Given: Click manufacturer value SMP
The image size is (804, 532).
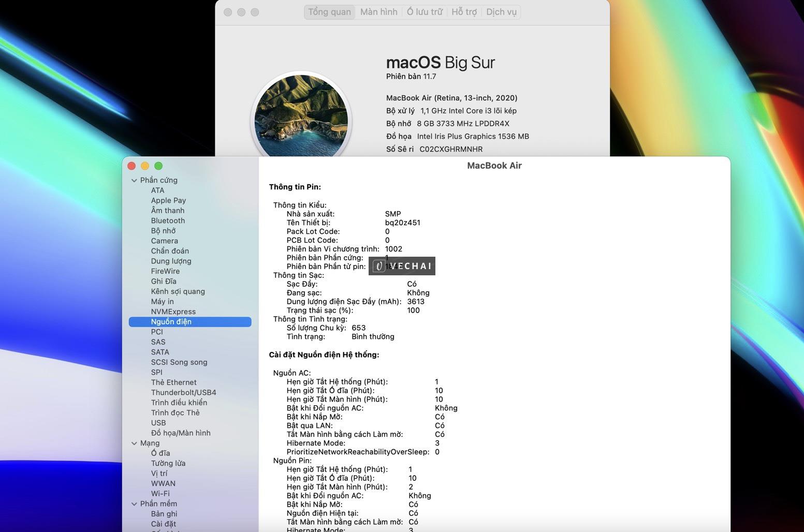Looking at the screenshot, I should tap(392, 214).
